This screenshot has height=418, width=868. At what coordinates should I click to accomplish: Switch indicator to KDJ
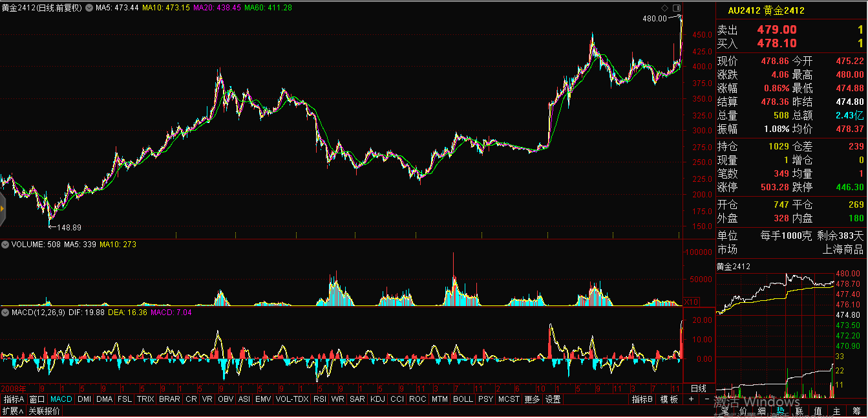(x=377, y=400)
